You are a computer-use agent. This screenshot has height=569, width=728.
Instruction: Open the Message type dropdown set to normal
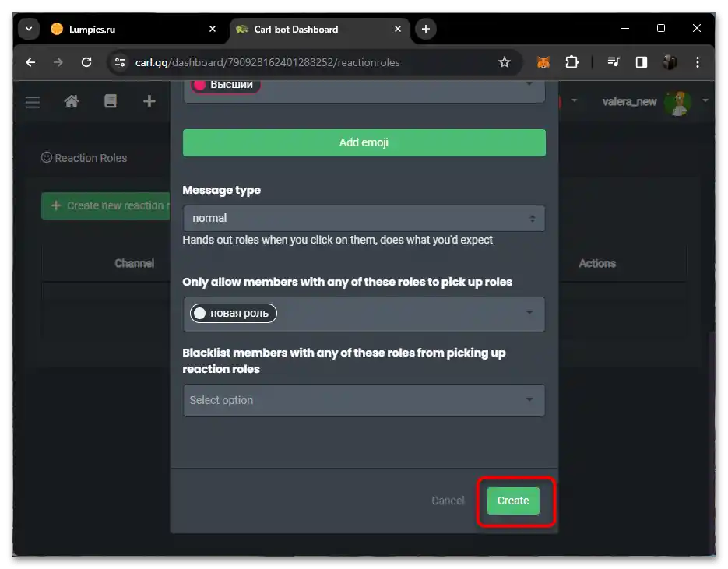point(364,218)
